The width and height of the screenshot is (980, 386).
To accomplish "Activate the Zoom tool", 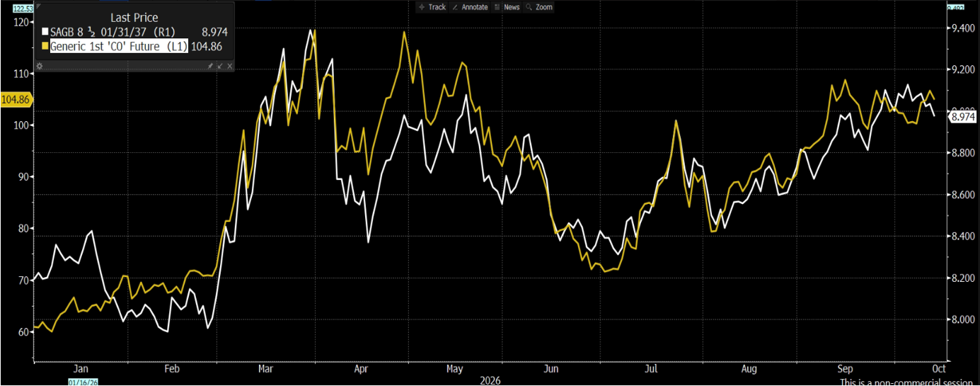I will point(539,7).
